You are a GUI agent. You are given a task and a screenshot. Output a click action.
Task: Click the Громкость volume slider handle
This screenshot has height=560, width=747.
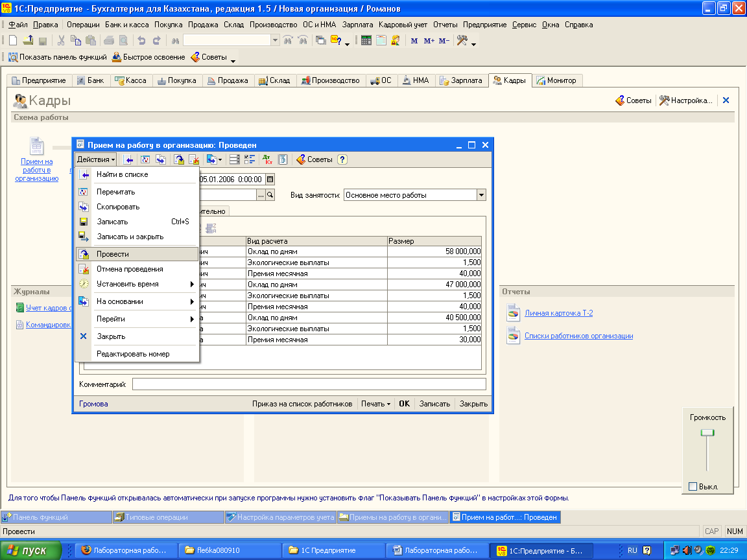707,432
